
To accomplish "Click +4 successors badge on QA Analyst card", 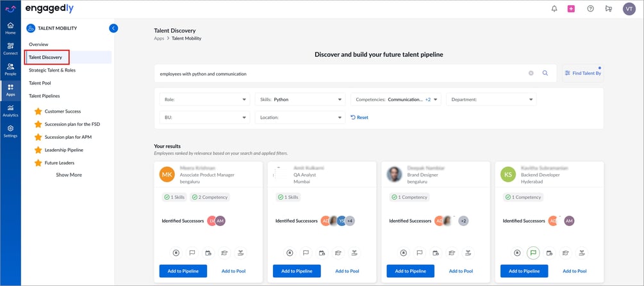I will 350,221.
